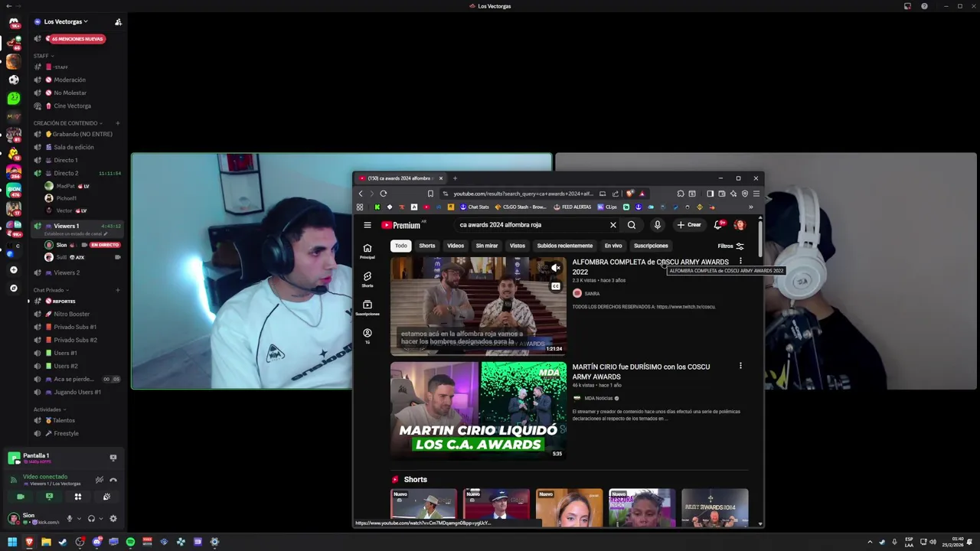Image resolution: width=980 pixels, height=551 pixels.
Task: Deafen Discord headphones
Action: click(91, 519)
